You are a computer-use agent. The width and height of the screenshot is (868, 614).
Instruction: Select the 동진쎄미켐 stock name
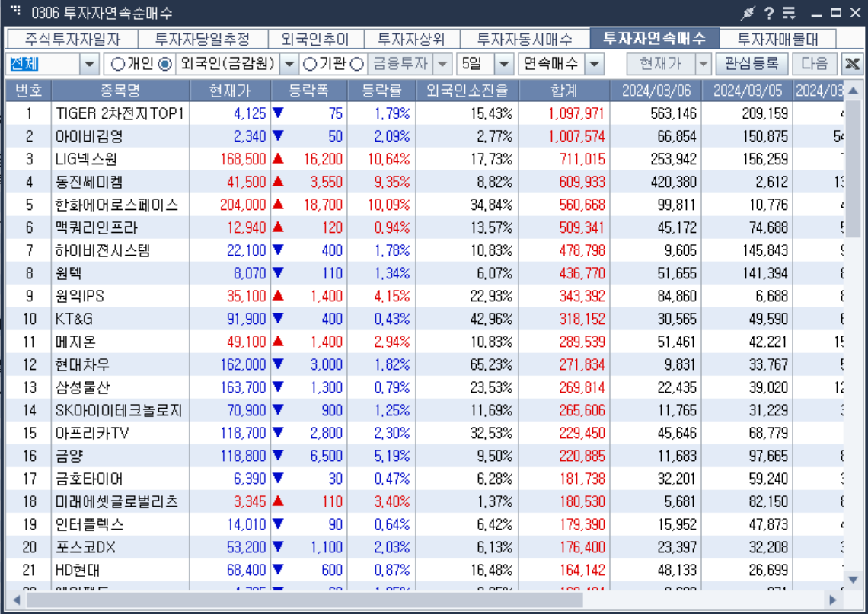click(89, 182)
